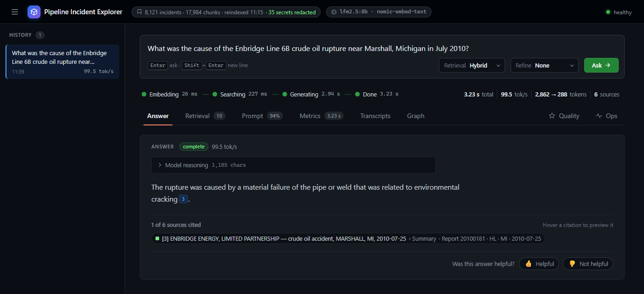Click the 3.23 s total stat
The height and width of the screenshot is (294, 644).
tap(478, 94)
